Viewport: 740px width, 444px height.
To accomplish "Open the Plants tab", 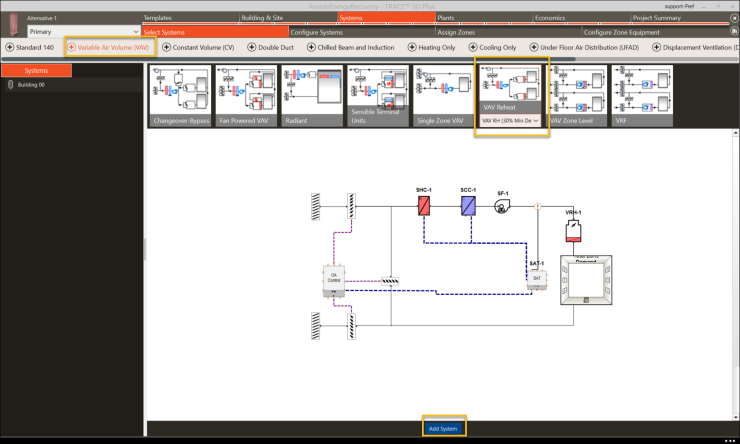I will click(484, 18).
